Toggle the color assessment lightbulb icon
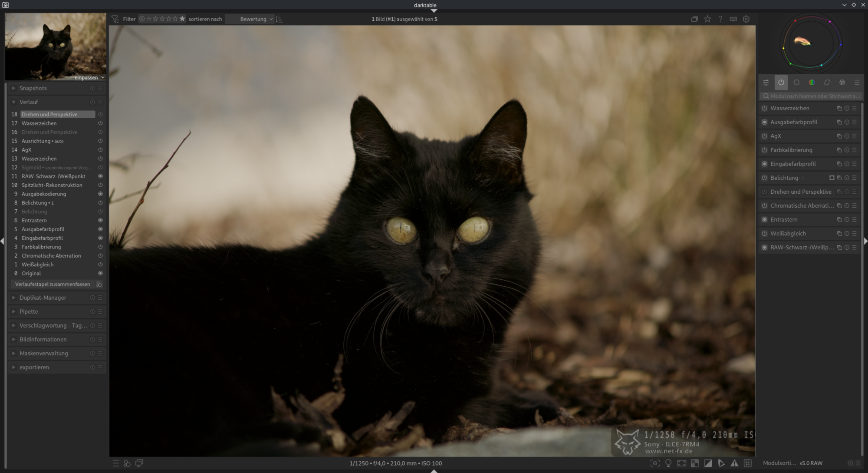The height and width of the screenshot is (473, 868). 668,463
